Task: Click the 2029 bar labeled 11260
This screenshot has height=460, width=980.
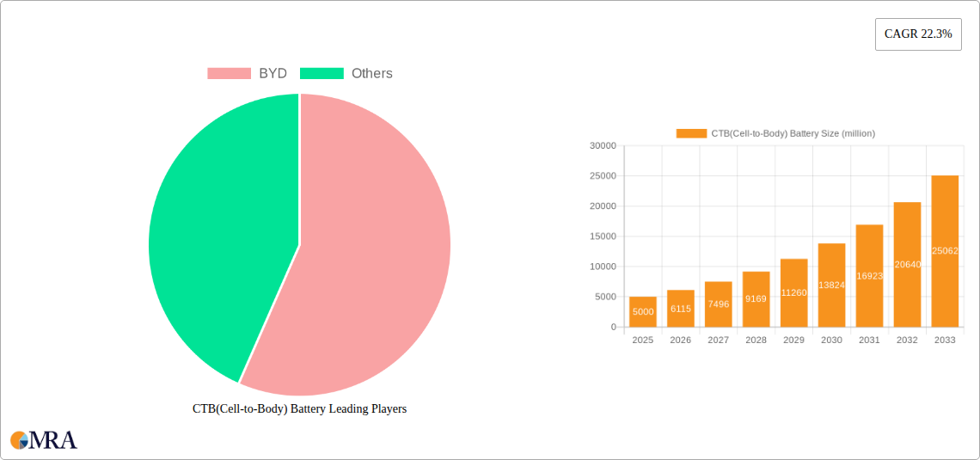Action: click(793, 293)
